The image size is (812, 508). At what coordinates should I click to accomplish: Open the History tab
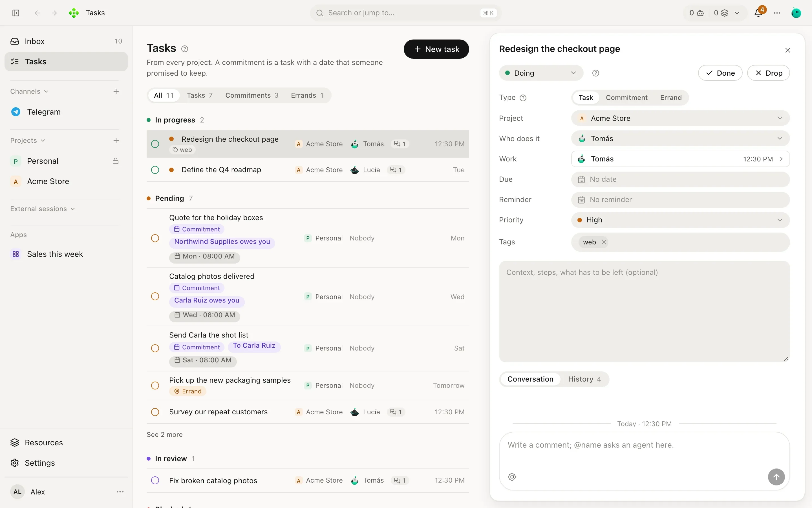coord(584,379)
